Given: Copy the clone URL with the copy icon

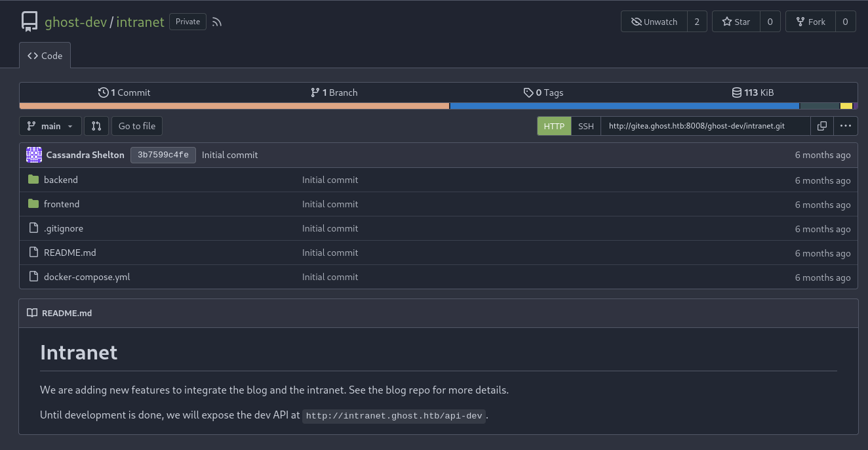Looking at the screenshot, I should click(822, 126).
